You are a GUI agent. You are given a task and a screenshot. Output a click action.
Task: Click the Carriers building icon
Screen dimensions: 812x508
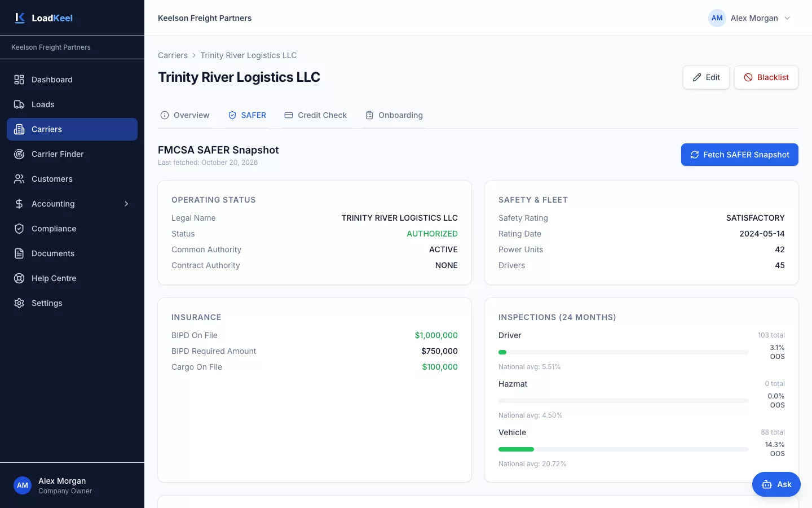(19, 129)
